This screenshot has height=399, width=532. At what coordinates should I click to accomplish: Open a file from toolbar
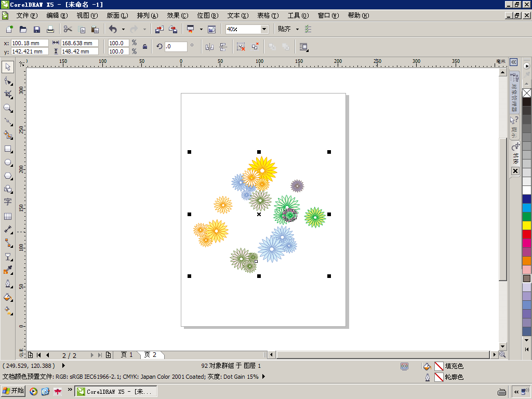[x=23, y=29]
